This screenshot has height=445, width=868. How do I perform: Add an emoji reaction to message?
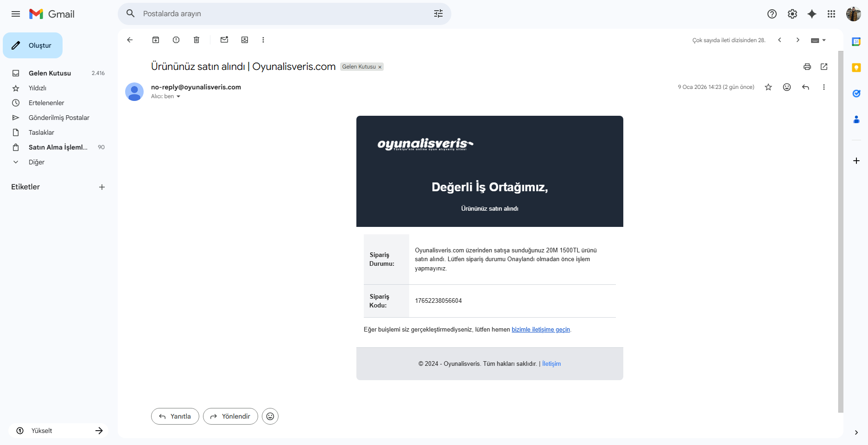tap(787, 87)
